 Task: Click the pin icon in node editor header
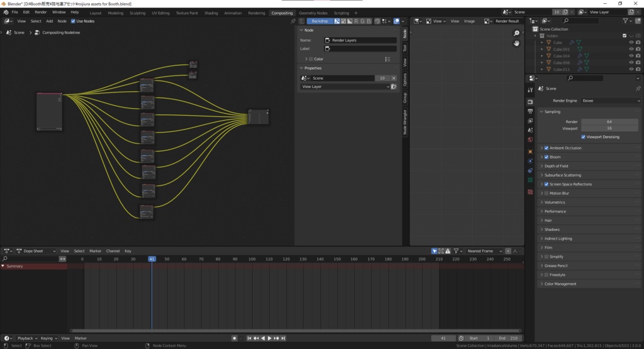tap(292, 21)
